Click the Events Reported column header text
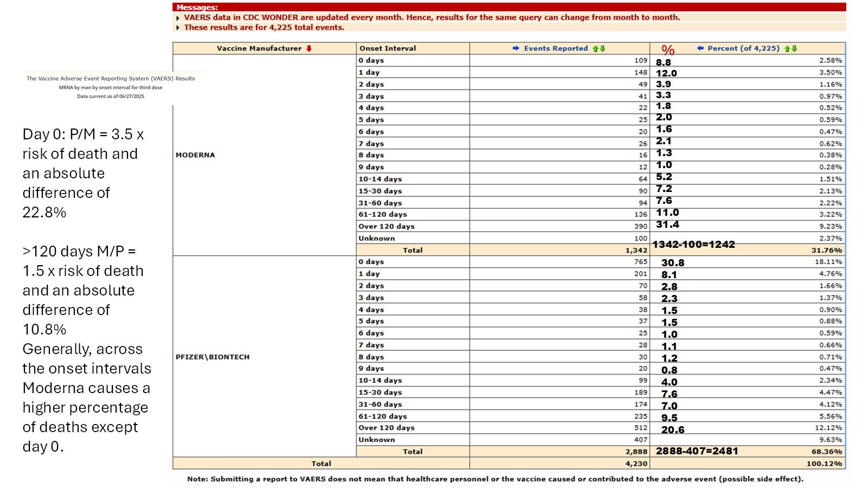Viewport: 868px width, 488px height. click(x=556, y=48)
